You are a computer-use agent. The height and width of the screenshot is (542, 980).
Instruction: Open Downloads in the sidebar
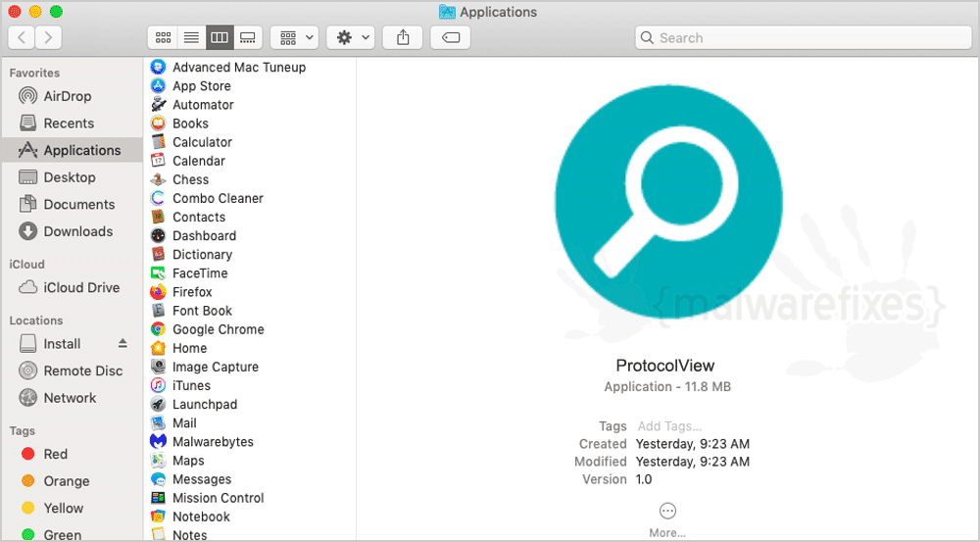click(x=72, y=231)
